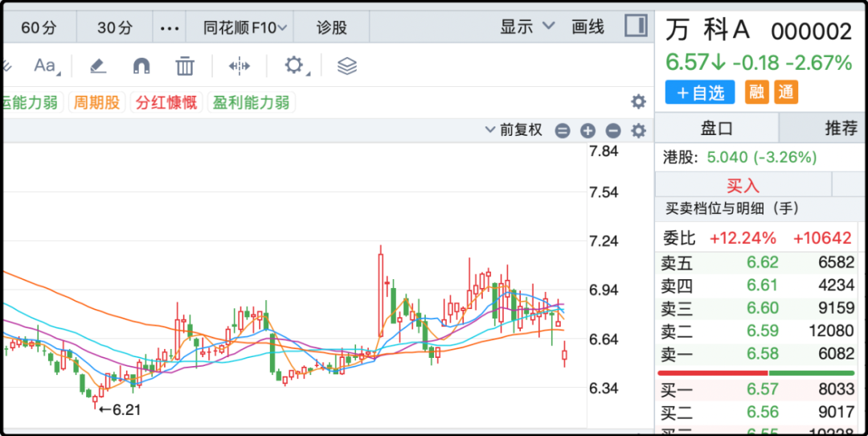
Task: Click the 6.94 price axis label
Action: pyautogui.click(x=604, y=290)
